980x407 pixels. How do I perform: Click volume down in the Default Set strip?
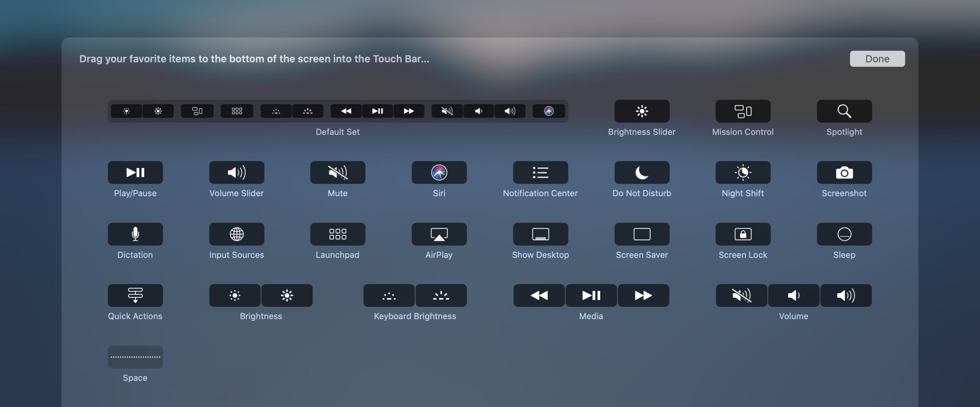pos(479,111)
